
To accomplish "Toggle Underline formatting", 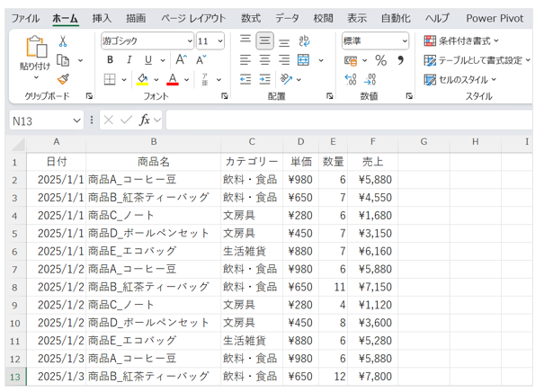I will (148, 60).
